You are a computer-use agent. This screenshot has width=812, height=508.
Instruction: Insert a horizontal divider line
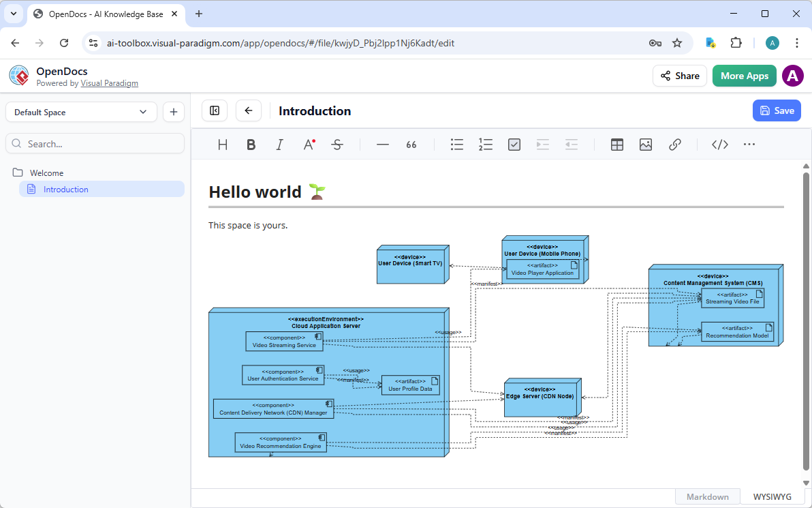click(382, 144)
